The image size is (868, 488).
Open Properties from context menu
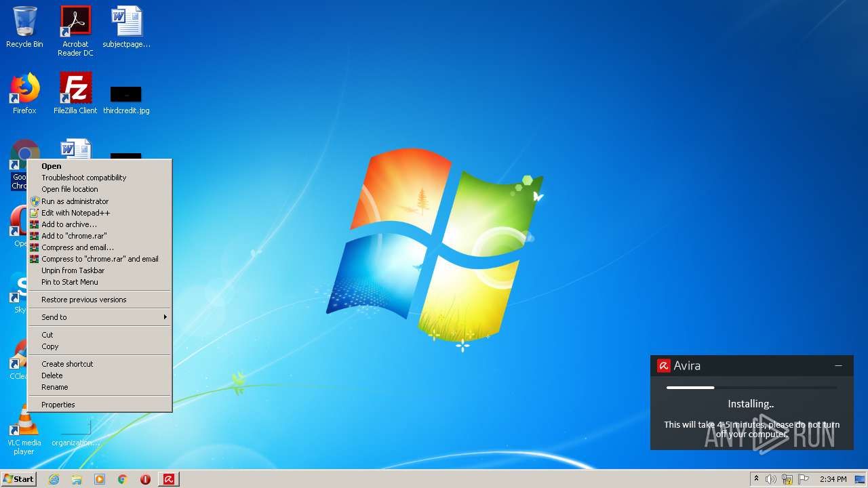[x=100, y=405]
